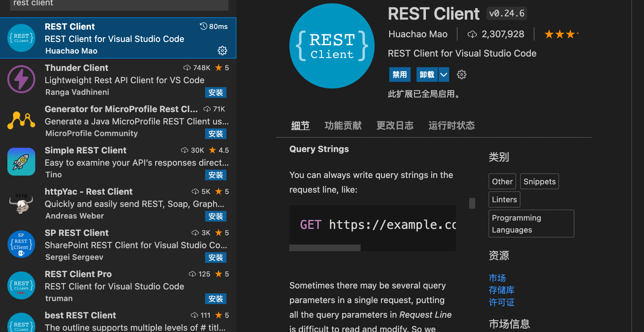644x332 pixels.
Task: Open manage gear for REST Client list item
Action: (x=222, y=51)
